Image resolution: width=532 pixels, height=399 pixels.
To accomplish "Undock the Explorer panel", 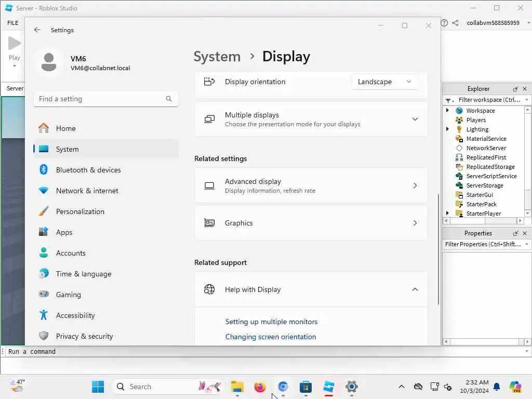I will pos(515,89).
